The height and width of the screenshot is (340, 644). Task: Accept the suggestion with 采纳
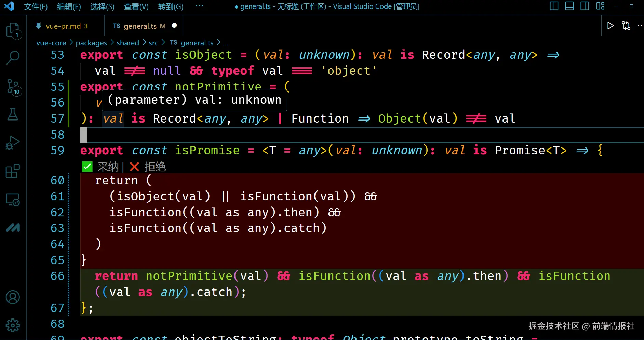(x=102, y=167)
